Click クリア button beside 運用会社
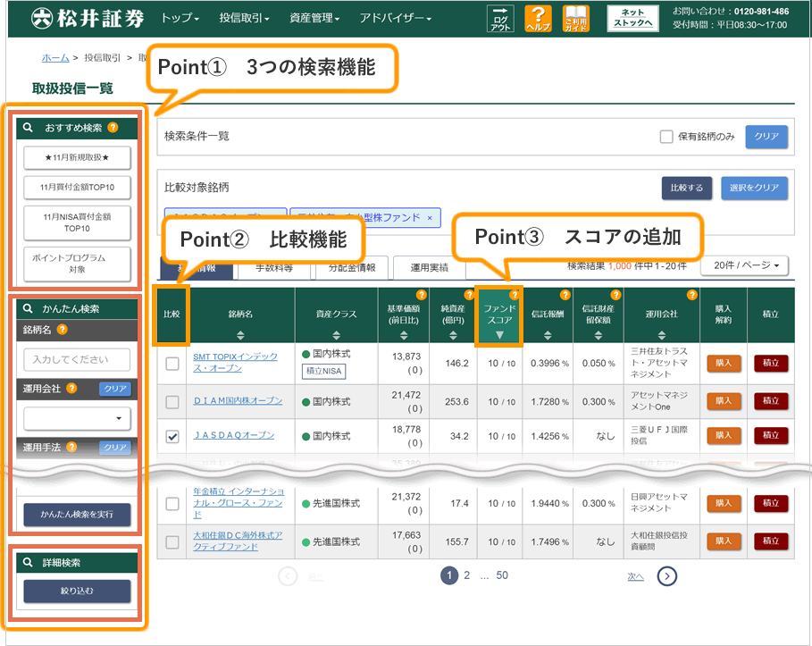Viewport: 812px width, 646px height. tap(115, 389)
